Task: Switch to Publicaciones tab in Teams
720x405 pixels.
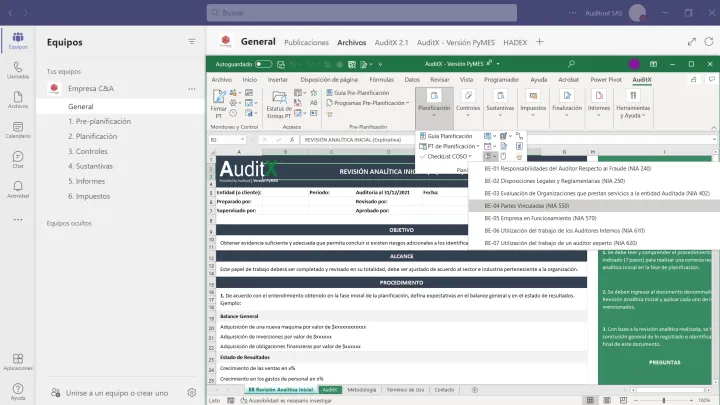Action: click(x=306, y=42)
